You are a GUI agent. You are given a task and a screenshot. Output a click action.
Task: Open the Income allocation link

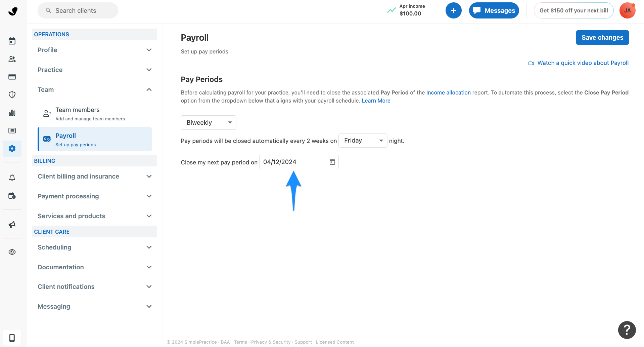(448, 92)
